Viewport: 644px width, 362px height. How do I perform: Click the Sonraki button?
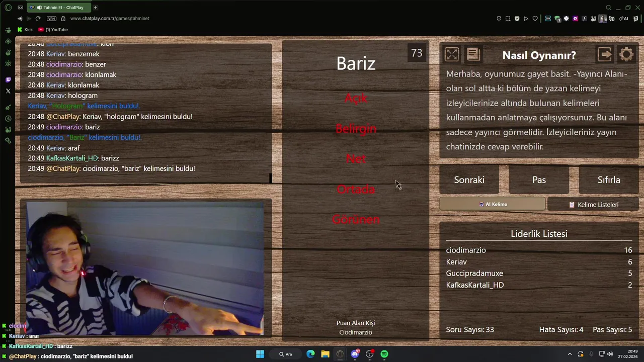click(469, 180)
